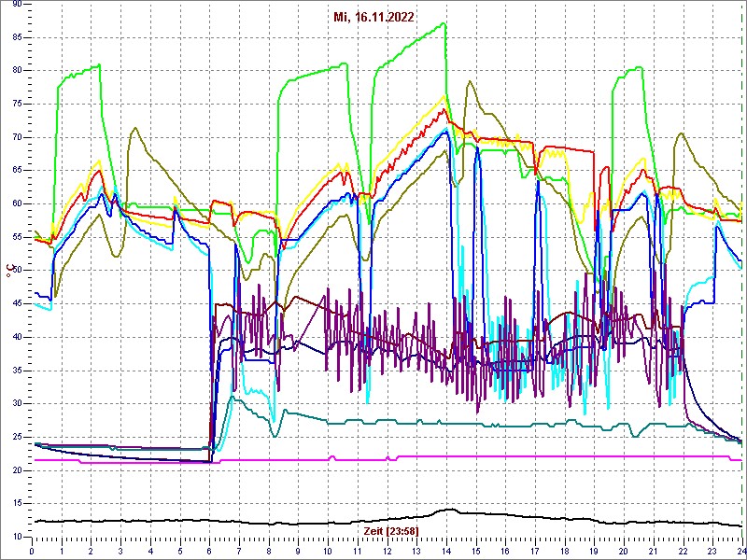Click the olive curve's peak near 78°C
747x560 pixels.
point(470,81)
